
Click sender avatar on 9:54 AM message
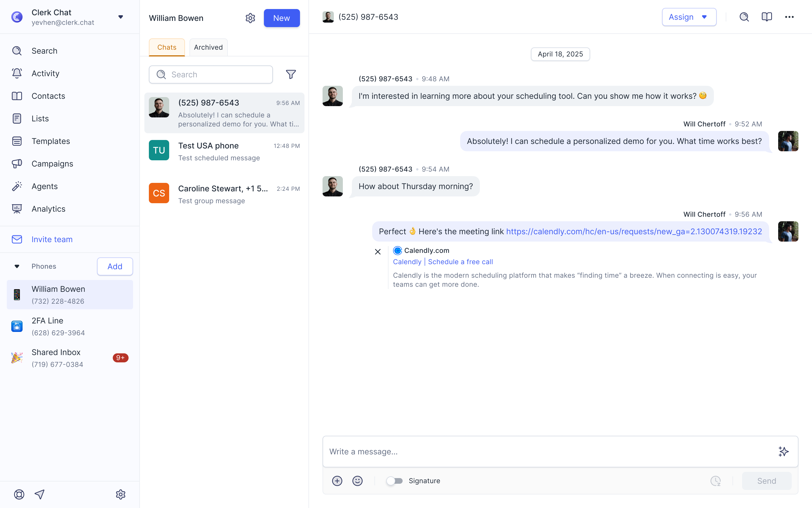point(332,186)
